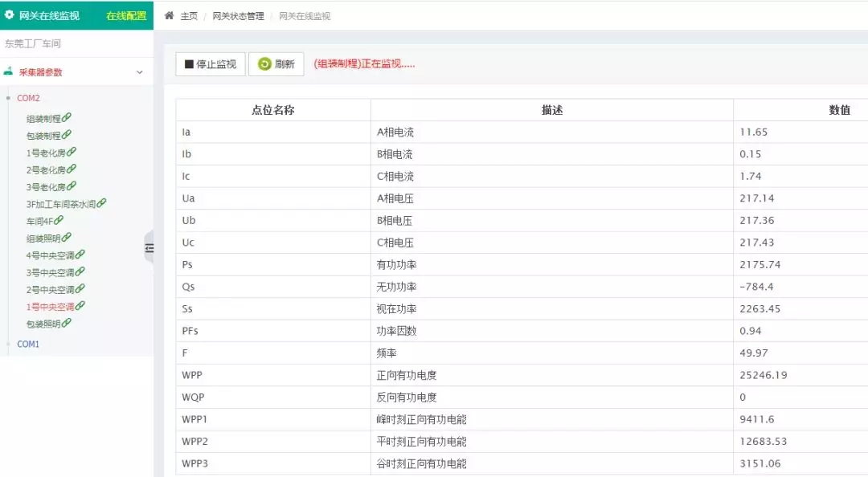Click the link icon next to 组装制程
This screenshot has height=477, width=868.
coord(66,116)
